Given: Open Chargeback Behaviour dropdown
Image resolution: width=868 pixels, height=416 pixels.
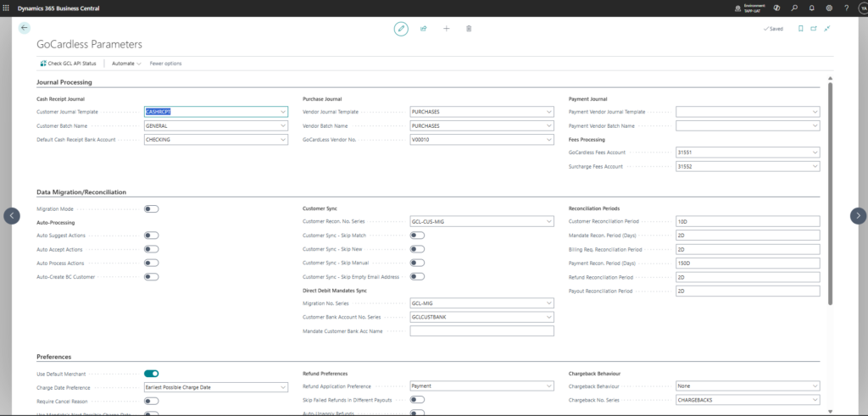Looking at the screenshot, I should 815,386.
